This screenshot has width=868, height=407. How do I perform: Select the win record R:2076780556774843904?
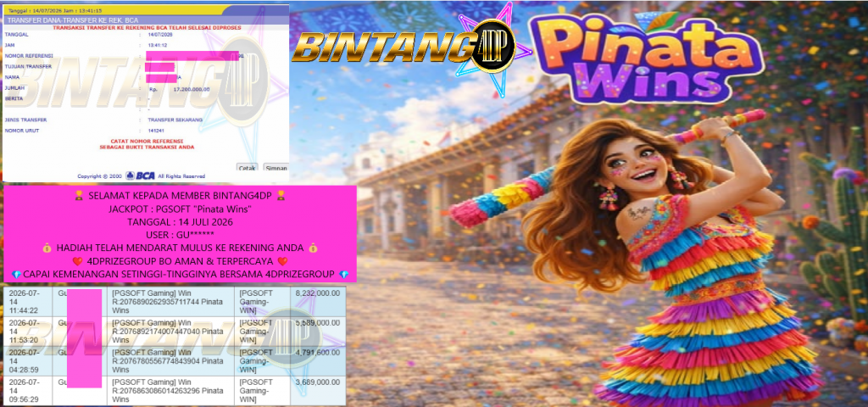[x=157, y=361]
